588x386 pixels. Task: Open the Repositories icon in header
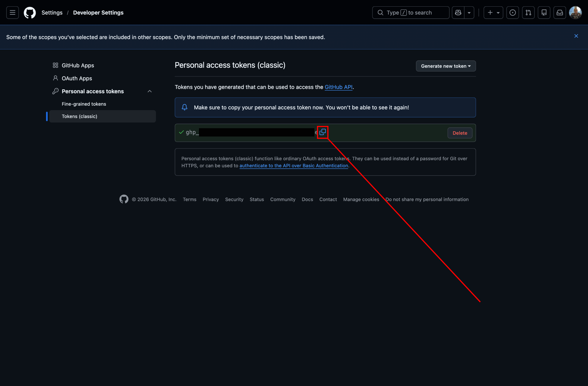coord(544,13)
